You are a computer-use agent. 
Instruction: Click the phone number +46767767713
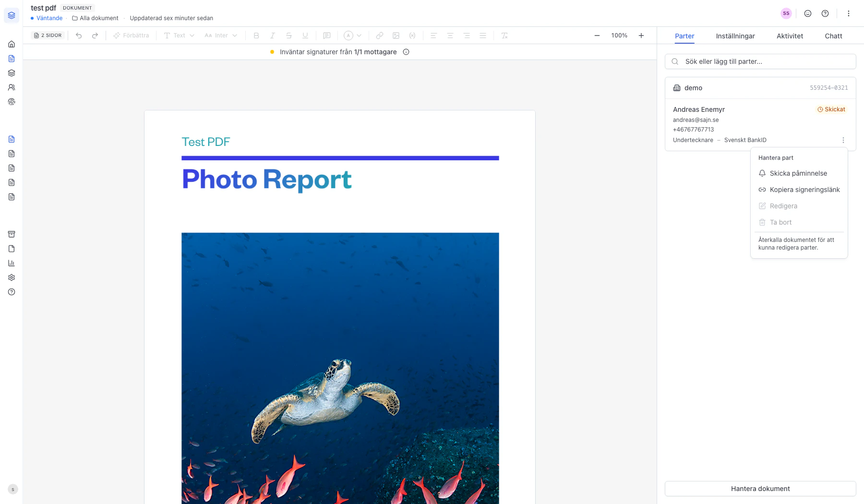(x=694, y=130)
